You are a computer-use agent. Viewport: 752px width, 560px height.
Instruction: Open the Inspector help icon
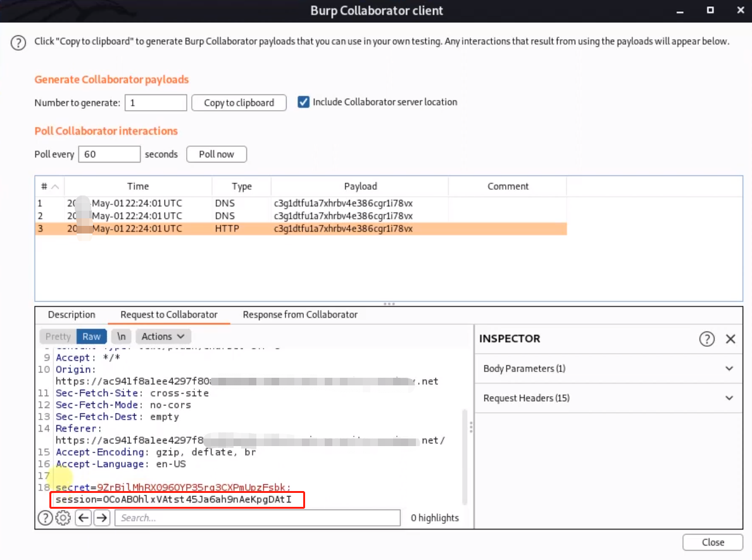tap(706, 339)
